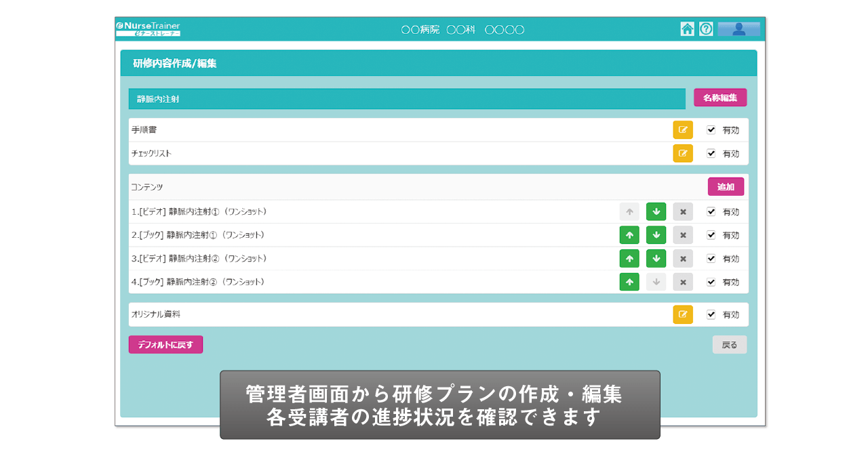This screenshot has width=868, height=456.
Task: Edit the チェックリスト item
Action: click(683, 153)
